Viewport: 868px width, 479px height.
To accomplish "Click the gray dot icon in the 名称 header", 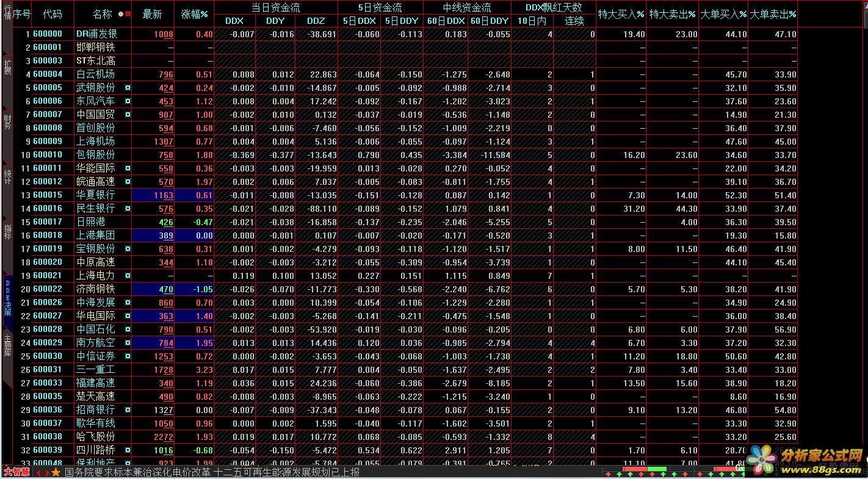I will tap(120, 14).
